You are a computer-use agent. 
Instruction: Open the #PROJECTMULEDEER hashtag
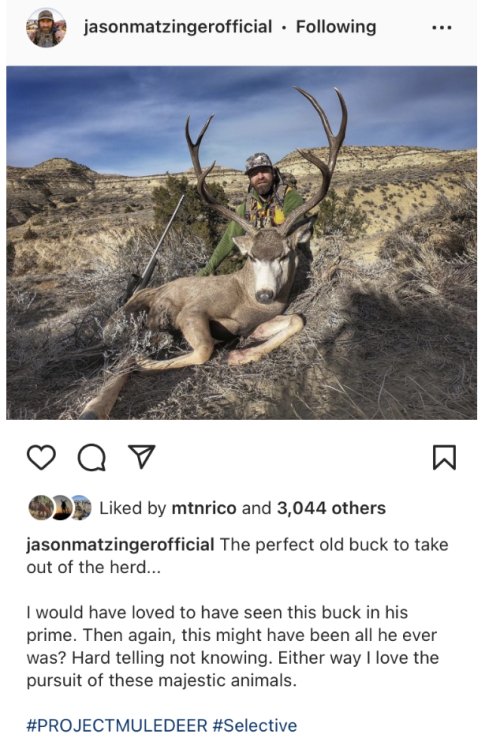click(x=117, y=725)
